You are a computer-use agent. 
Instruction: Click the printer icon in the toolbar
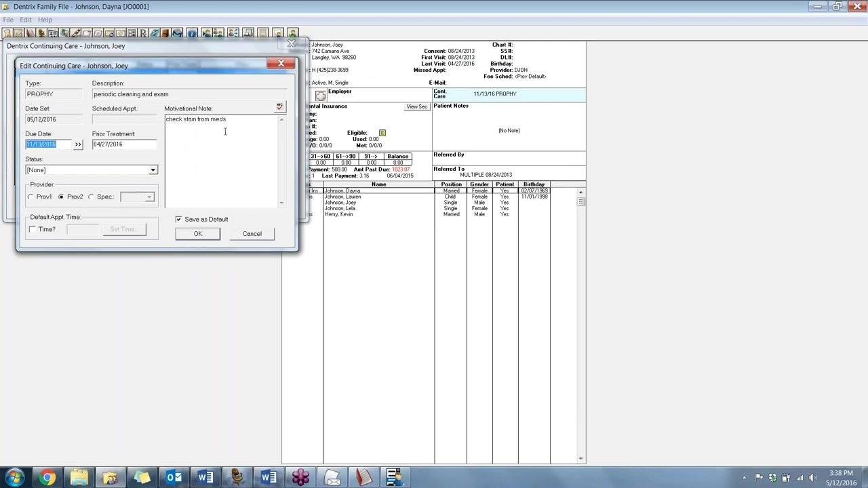point(248,33)
